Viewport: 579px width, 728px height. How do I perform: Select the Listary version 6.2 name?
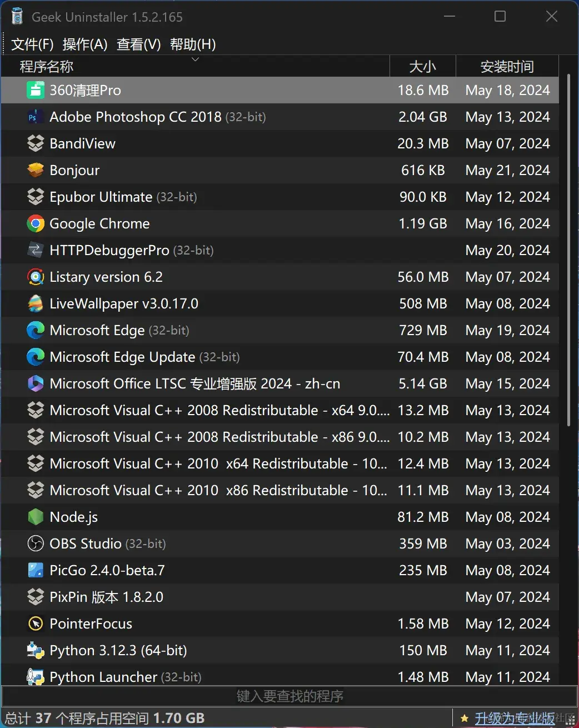coord(106,277)
